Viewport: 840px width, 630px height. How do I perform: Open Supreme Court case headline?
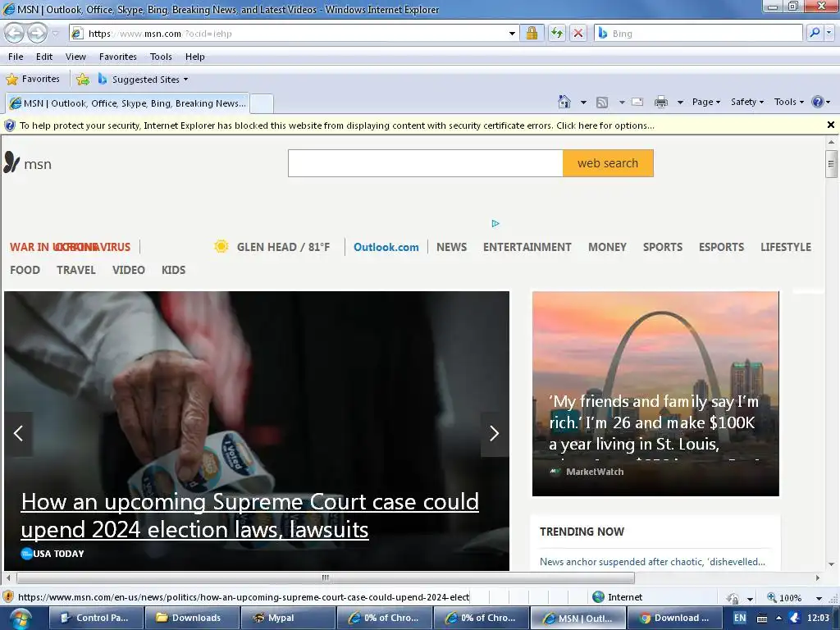pyautogui.click(x=249, y=515)
